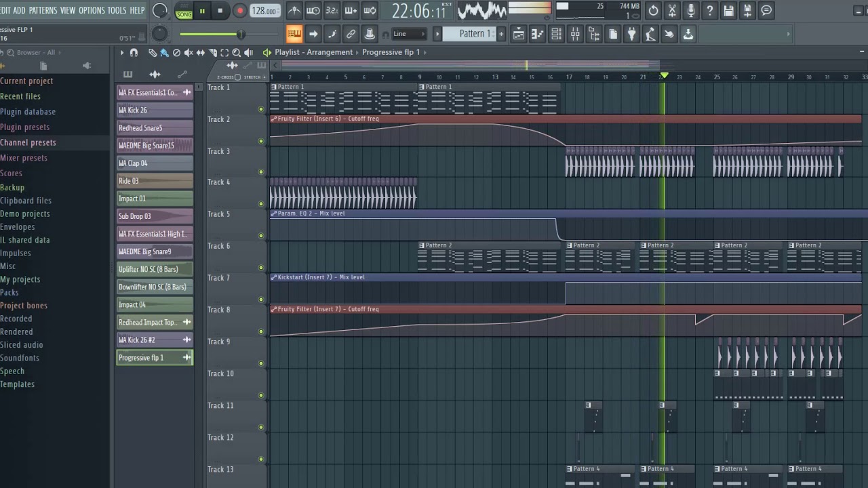Click the one-click audio recording microphone
868x488 pixels.
(x=691, y=11)
